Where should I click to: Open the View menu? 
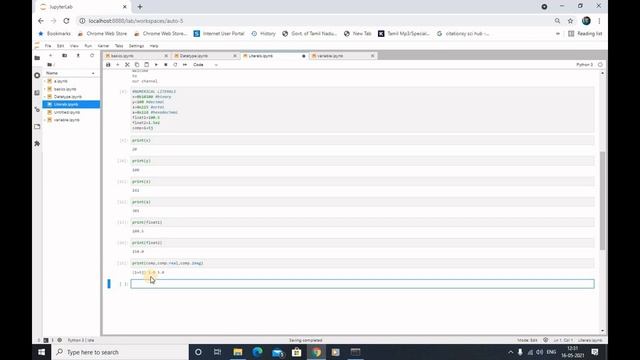pos(74,46)
